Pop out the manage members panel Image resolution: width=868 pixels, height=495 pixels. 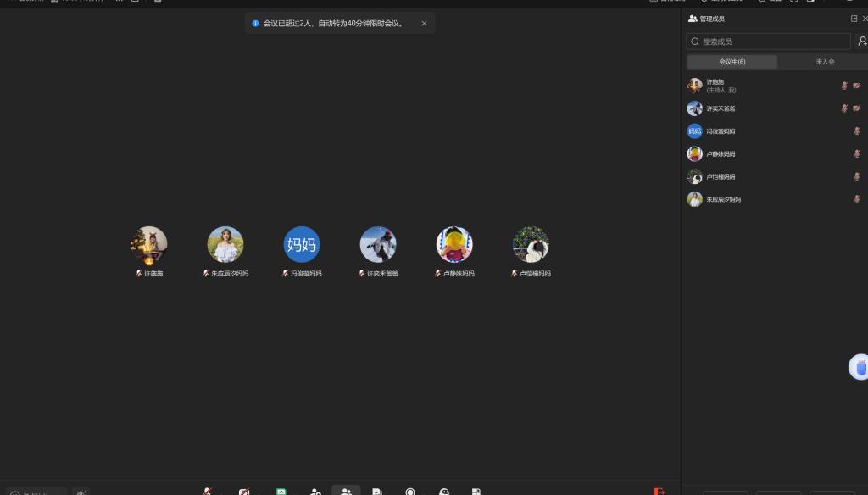click(x=854, y=19)
